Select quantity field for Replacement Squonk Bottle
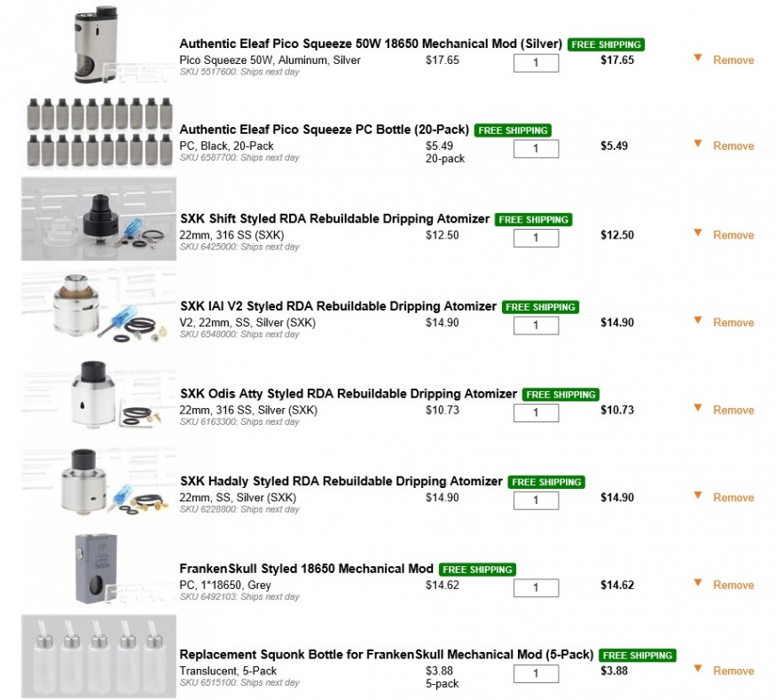The image size is (776, 700). click(536, 674)
